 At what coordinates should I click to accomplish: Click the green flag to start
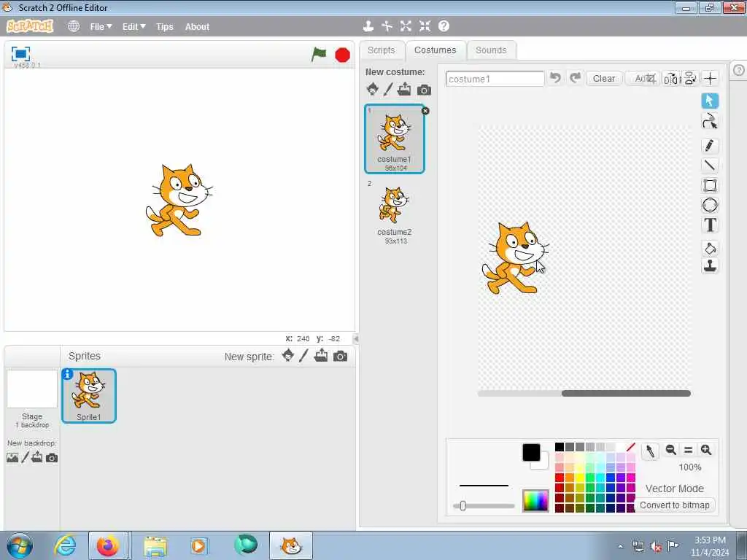[x=319, y=54]
